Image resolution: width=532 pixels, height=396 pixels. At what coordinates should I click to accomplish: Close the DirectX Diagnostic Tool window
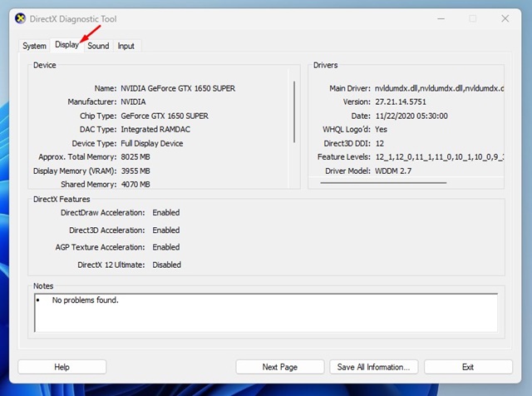tap(505, 18)
